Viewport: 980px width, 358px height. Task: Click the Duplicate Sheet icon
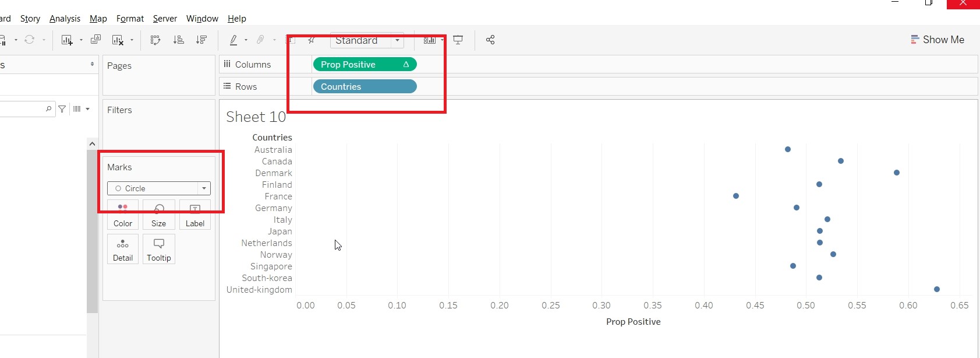[x=96, y=40]
